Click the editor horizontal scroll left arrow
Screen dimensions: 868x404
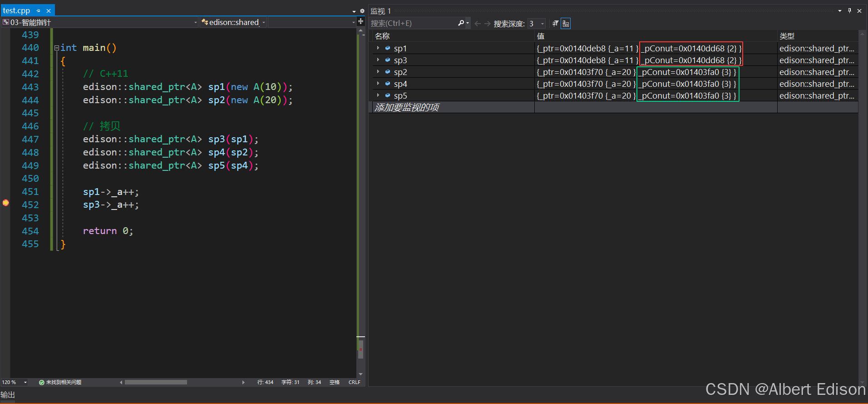point(121,382)
